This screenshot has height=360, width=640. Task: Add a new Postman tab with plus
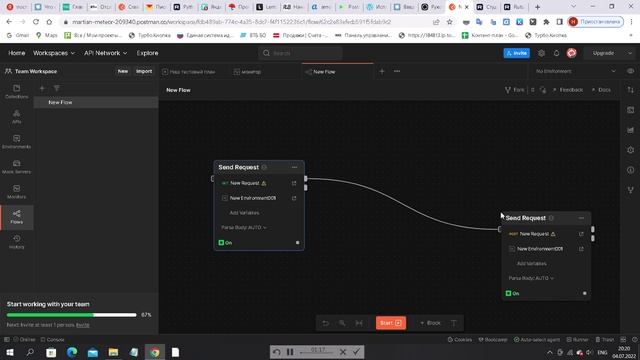pyautogui.click(x=382, y=71)
